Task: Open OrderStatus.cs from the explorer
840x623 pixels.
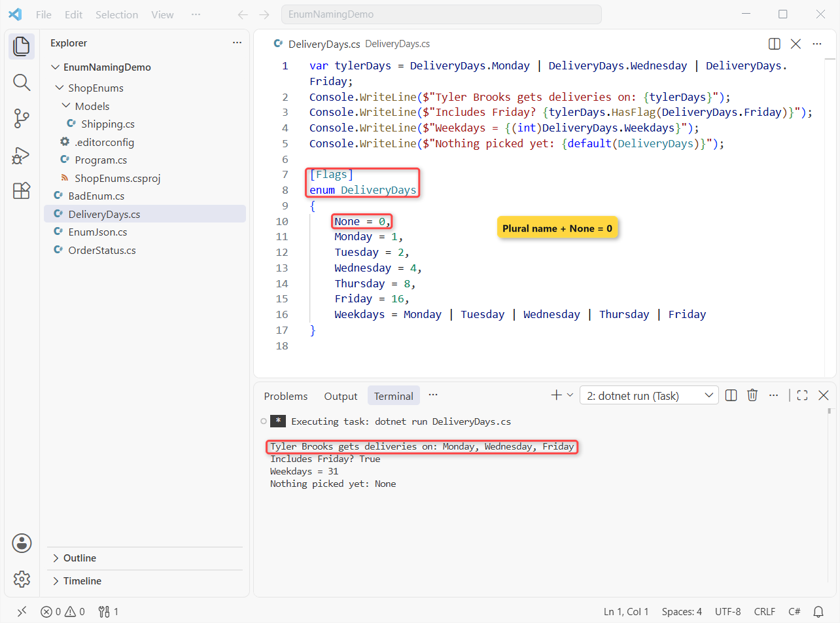Action: click(x=145, y=251)
